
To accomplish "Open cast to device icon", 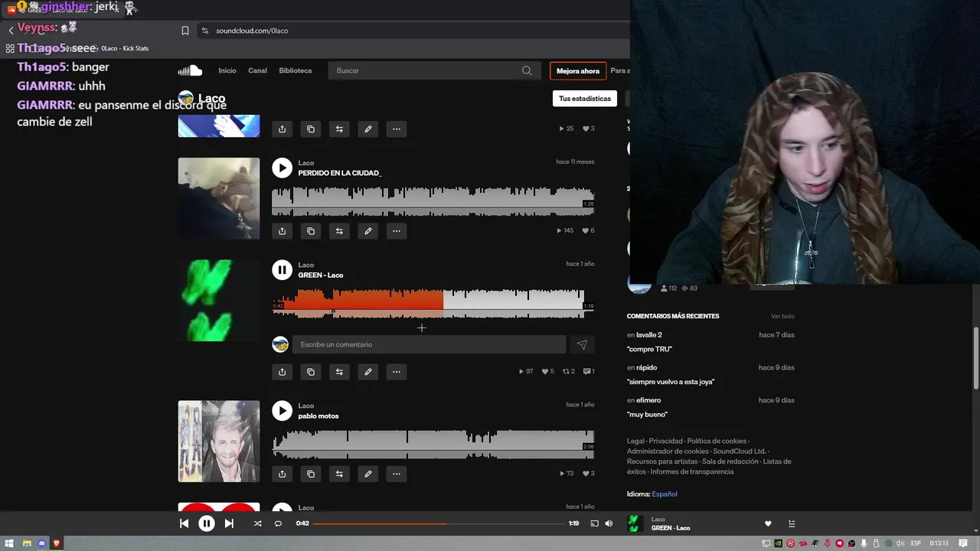I will click(594, 523).
